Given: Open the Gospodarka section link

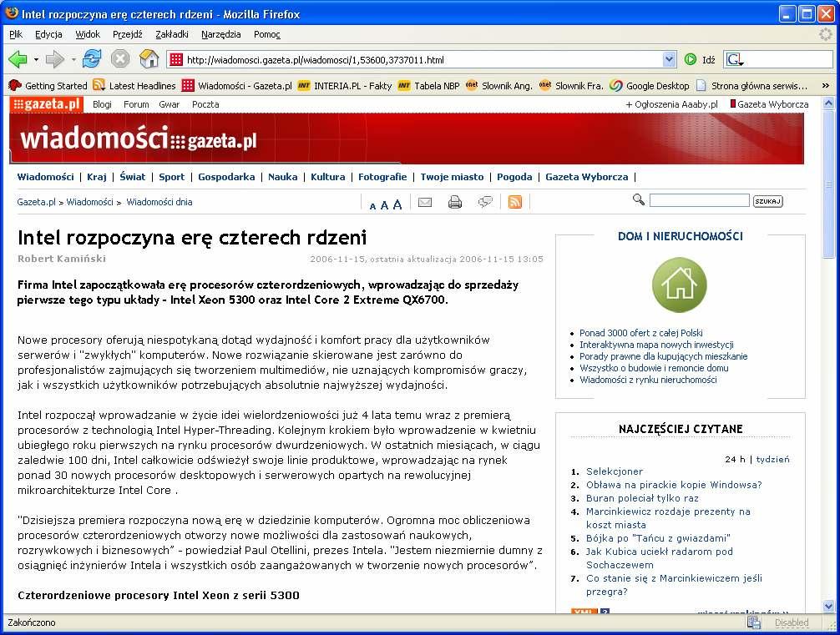Looking at the screenshot, I should [x=226, y=177].
